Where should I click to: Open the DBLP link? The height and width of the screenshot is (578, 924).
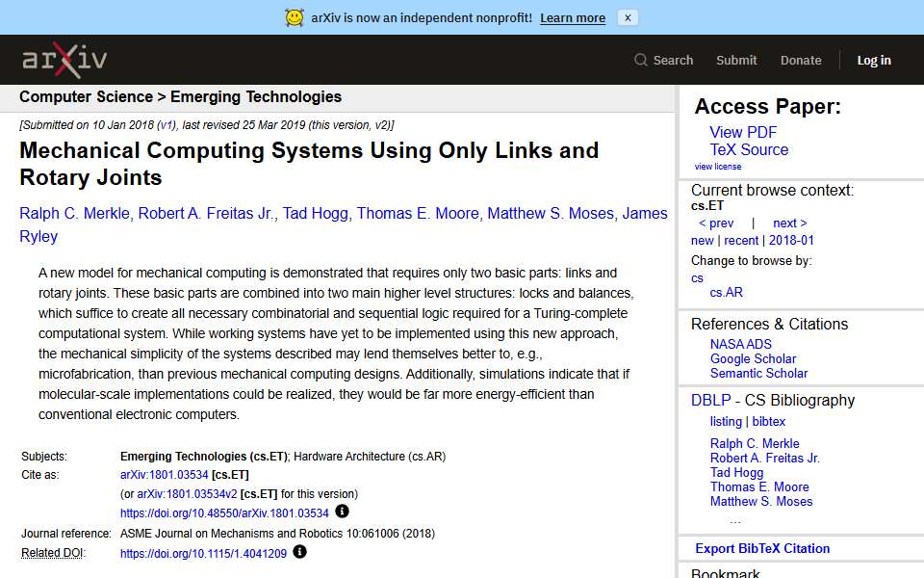click(x=710, y=400)
